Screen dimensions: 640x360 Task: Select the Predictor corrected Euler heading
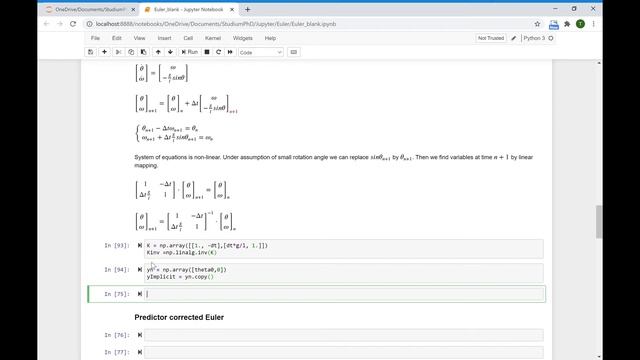point(179,317)
